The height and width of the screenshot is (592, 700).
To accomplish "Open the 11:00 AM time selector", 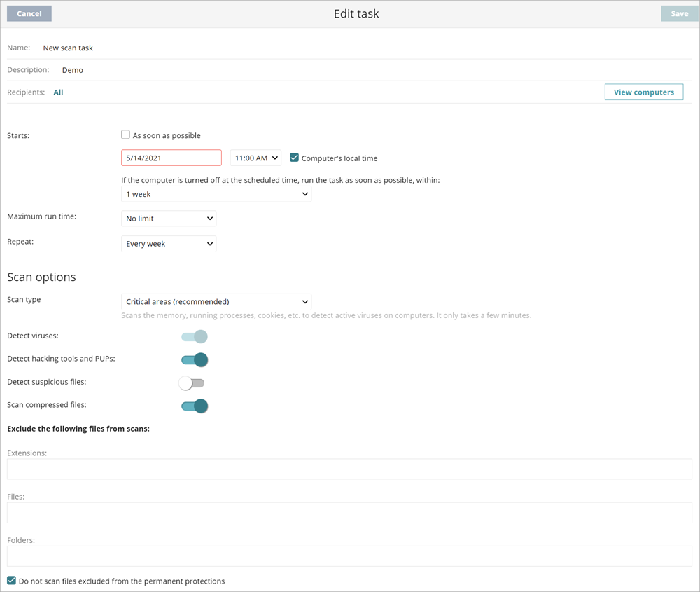I will point(255,157).
